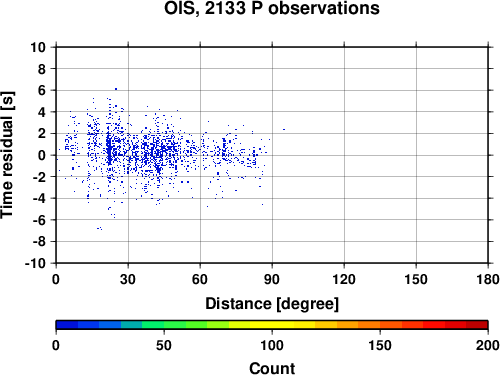
Task: Click the y-axis tick label -10
Action: (36, 264)
